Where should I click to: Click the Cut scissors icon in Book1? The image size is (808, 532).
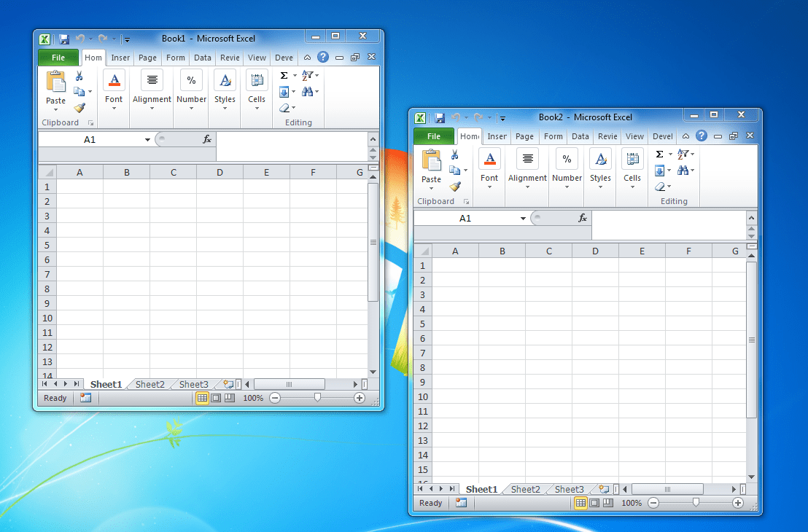79,77
